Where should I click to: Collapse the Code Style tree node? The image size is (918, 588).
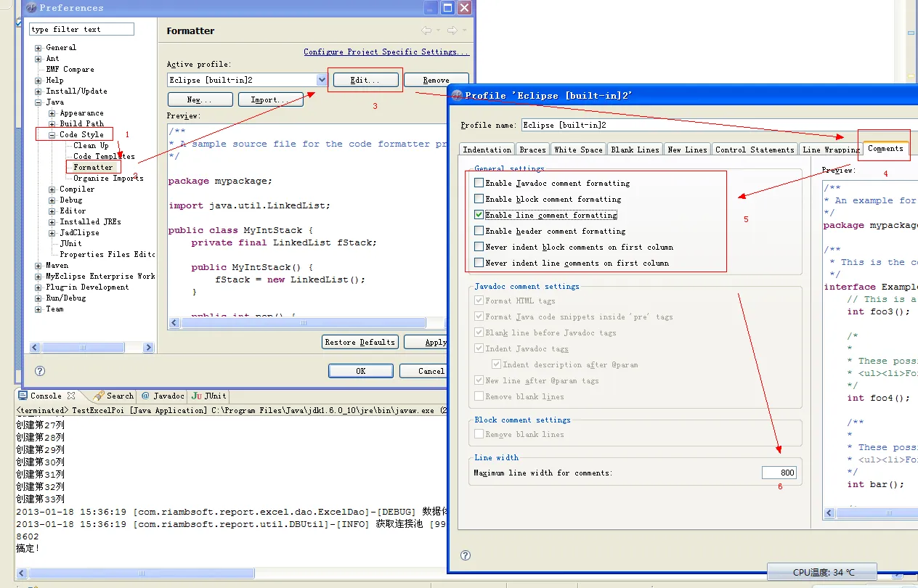(52, 135)
